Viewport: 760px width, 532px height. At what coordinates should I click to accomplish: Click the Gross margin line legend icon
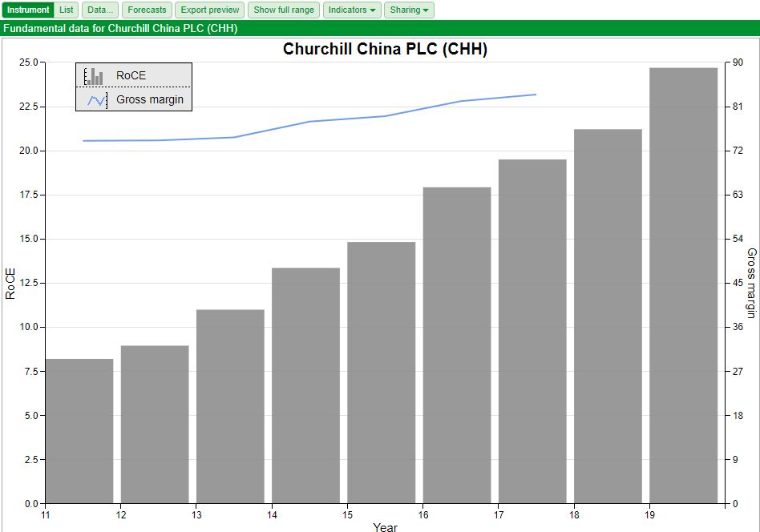97,100
